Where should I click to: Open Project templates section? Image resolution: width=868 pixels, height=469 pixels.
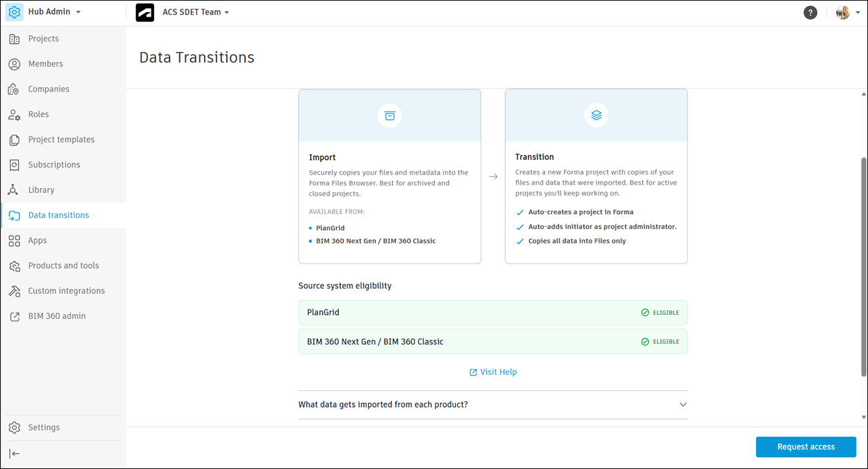61,140
